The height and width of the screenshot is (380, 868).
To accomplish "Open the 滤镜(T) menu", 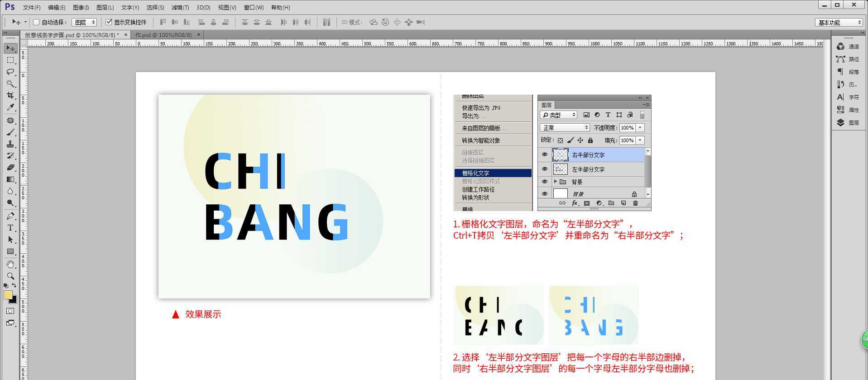I will point(180,8).
